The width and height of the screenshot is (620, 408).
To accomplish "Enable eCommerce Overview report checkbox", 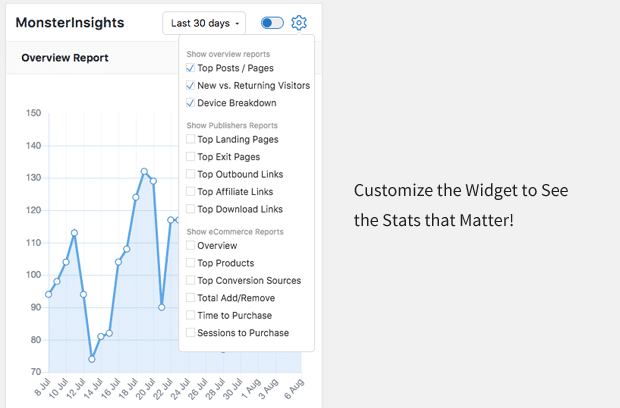I will [190, 246].
